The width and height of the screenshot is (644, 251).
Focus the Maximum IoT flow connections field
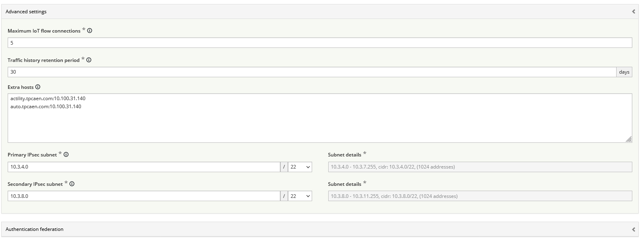[x=319, y=43]
